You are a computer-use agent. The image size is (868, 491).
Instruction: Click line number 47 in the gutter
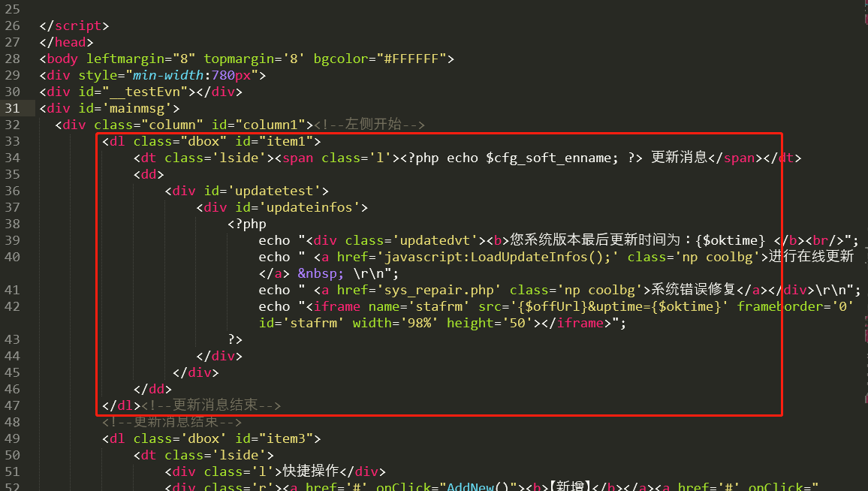[x=13, y=405]
